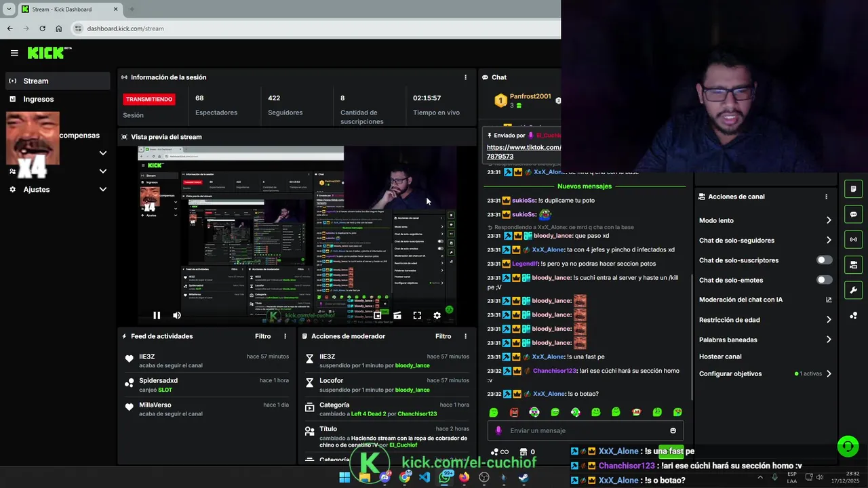Open Acciones de moderador three-dot menu

pos(465,336)
